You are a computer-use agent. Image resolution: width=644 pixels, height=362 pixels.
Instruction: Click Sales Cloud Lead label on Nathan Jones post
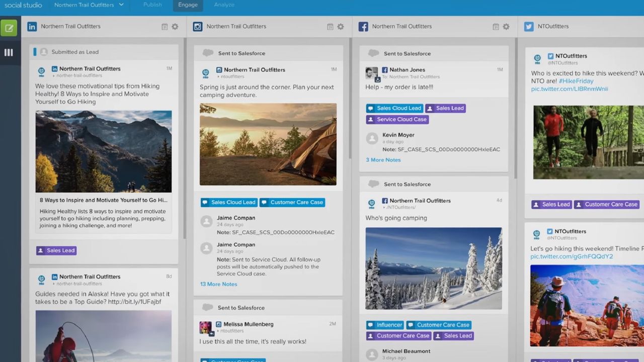tap(394, 108)
